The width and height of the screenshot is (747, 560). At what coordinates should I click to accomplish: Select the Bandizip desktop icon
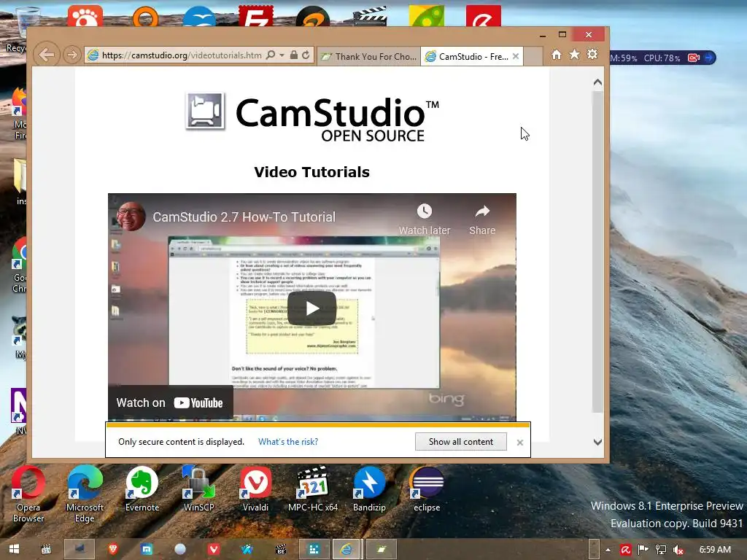(369, 489)
